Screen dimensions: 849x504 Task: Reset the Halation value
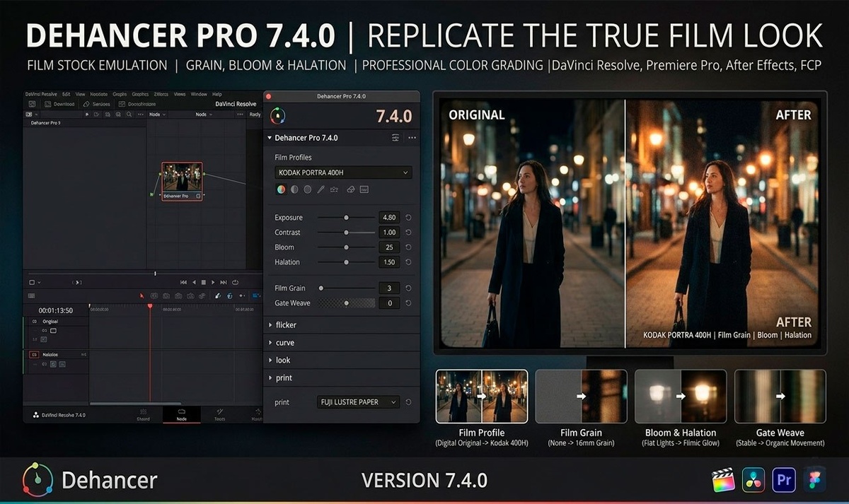[x=408, y=262]
